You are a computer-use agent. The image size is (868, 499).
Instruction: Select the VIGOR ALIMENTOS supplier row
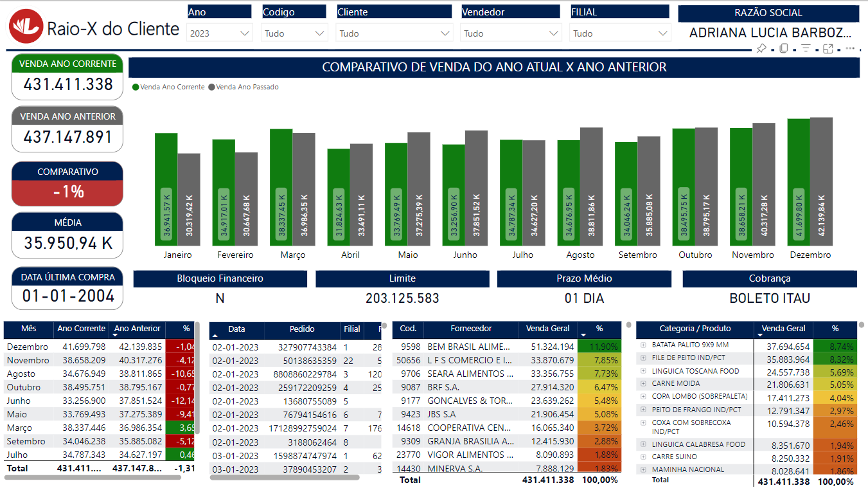506,455
